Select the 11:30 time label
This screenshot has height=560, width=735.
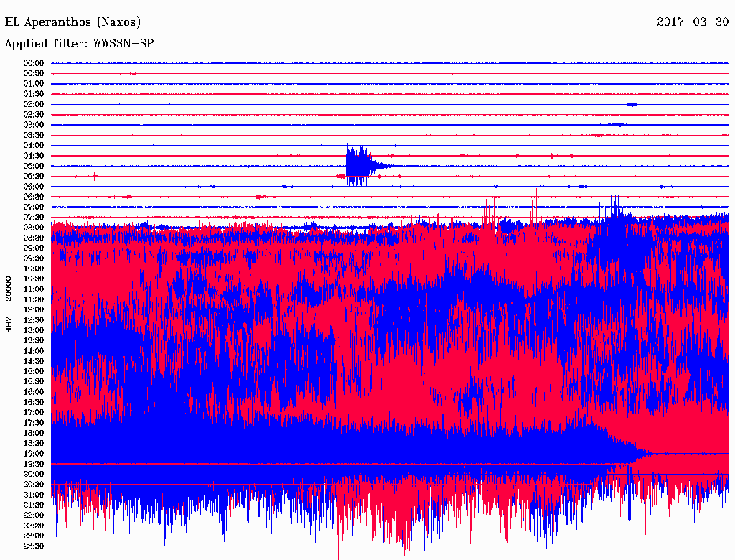[34, 299]
